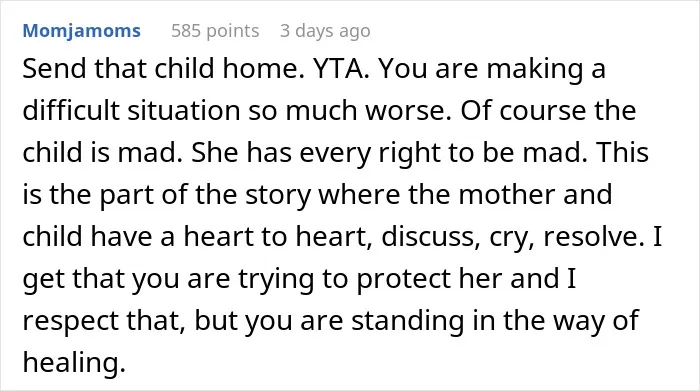Click the phrase 'get that you are'
Image resolution: width=700 pixels, height=391 pixels.
tap(126, 280)
